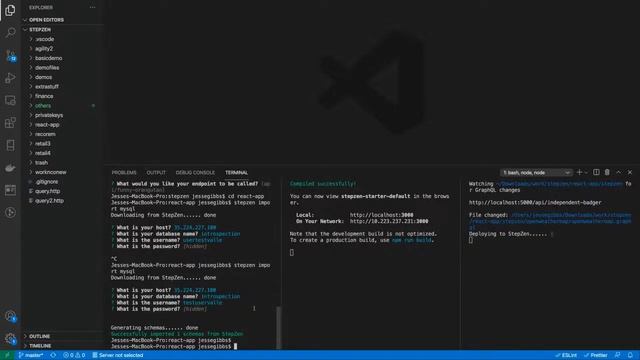Image resolution: width=640 pixels, height=360 pixels.
Task: Open the Search view in activity bar
Action: pyautogui.click(x=10, y=33)
